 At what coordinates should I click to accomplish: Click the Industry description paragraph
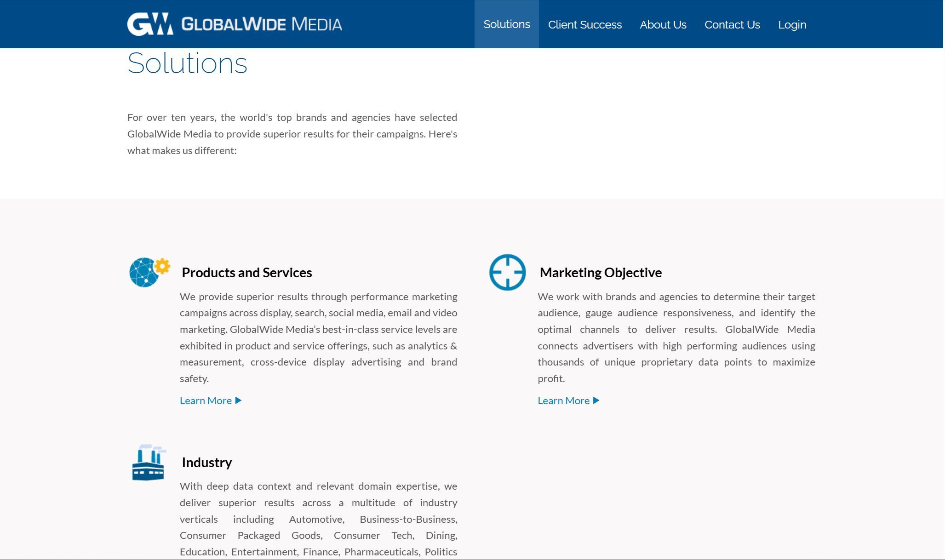coord(318,519)
